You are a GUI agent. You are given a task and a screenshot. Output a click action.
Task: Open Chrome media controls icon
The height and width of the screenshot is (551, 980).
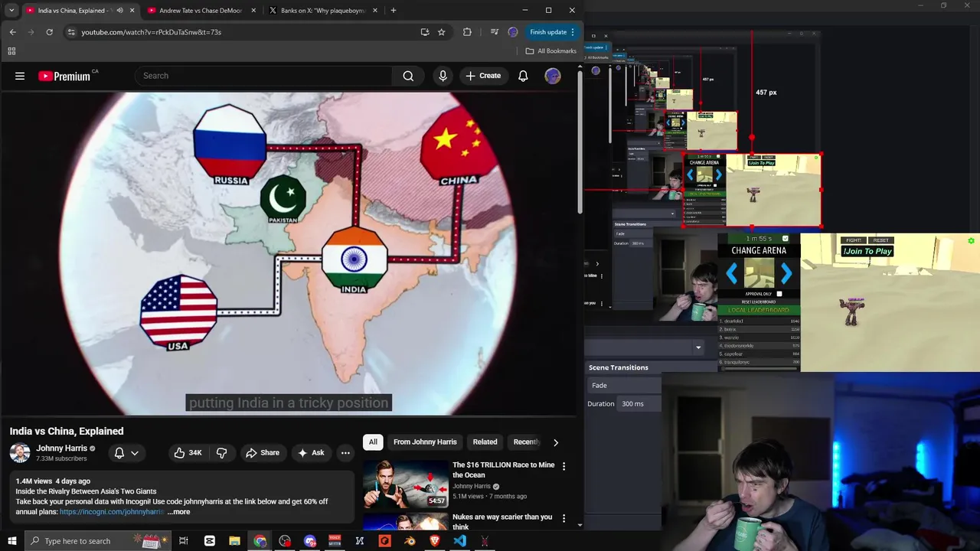(494, 32)
